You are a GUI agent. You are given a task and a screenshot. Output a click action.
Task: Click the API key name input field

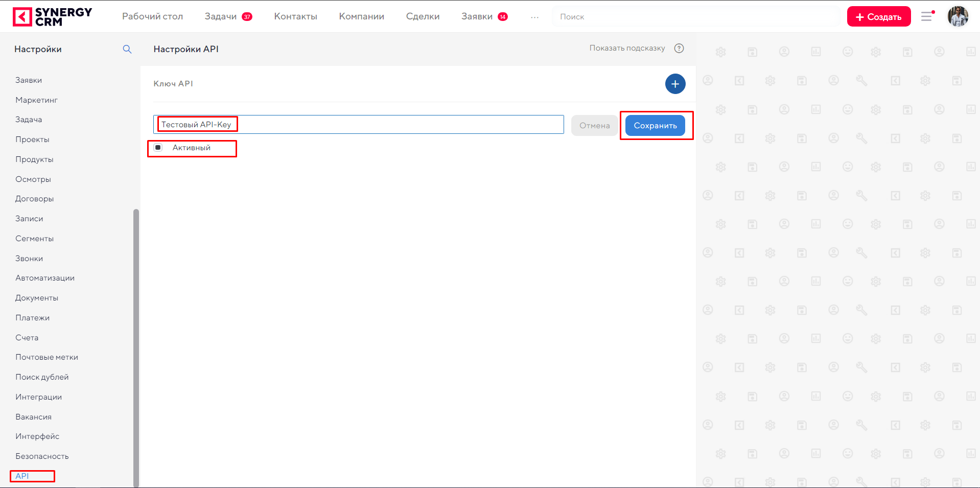point(359,125)
